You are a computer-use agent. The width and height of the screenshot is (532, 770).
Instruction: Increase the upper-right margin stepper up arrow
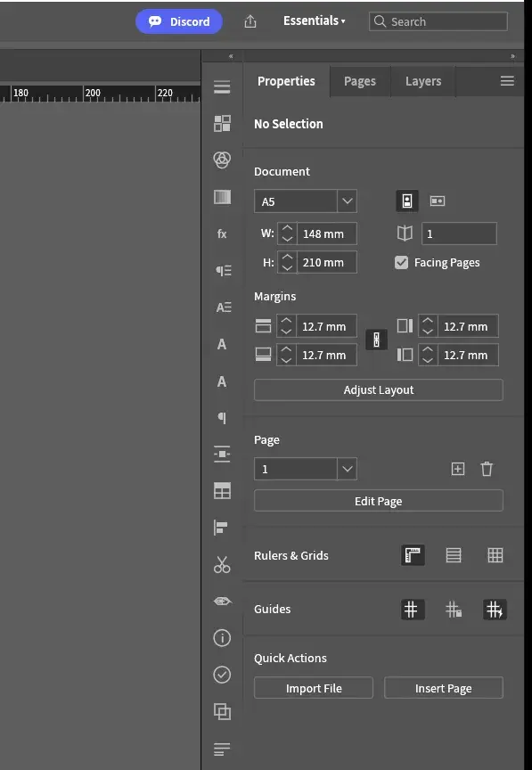(428, 321)
